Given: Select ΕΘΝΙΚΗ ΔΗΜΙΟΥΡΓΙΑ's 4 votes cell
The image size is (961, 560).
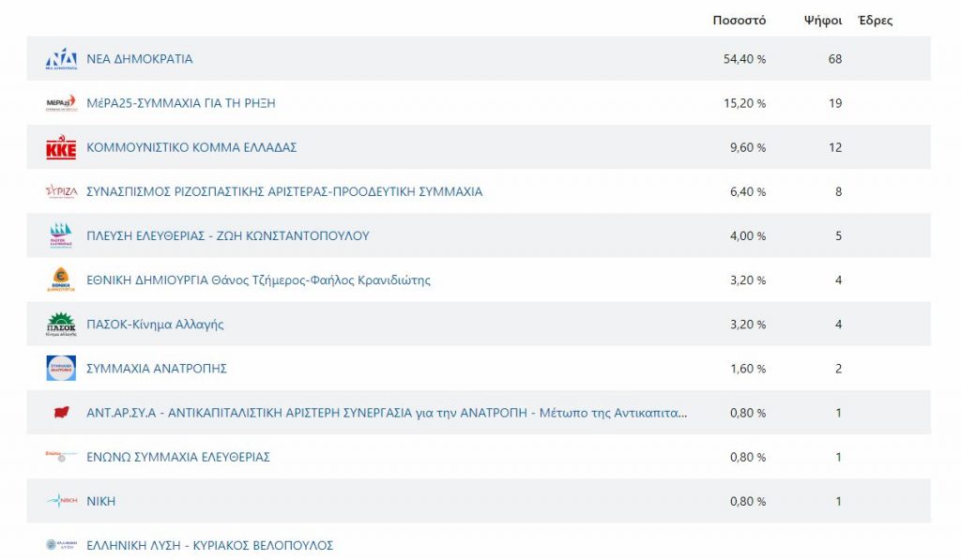Looking at the screenshot, I should click(x=838, y=280).
